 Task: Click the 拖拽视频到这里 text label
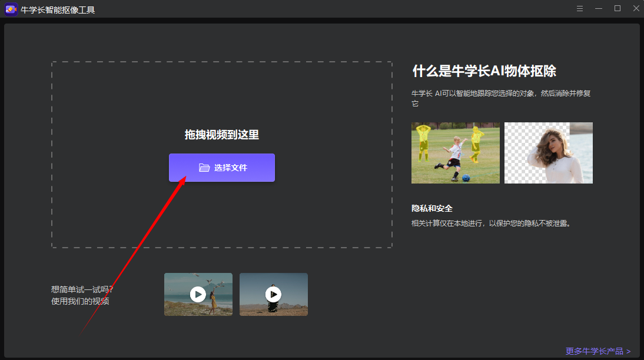click(x=222, y=134)
